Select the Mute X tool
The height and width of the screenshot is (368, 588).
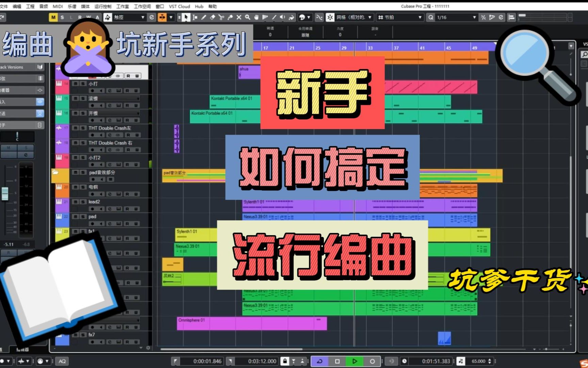pyautogui.click(x=239, y=17)
